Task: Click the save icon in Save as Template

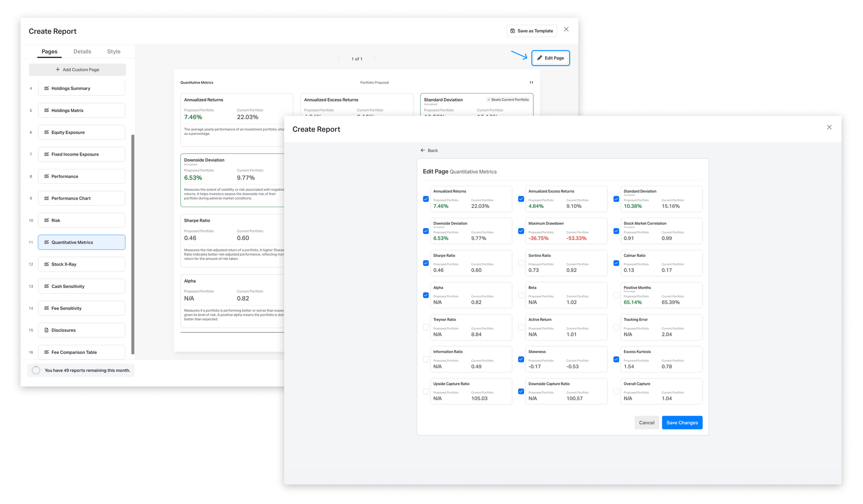Action: [513, 31]
